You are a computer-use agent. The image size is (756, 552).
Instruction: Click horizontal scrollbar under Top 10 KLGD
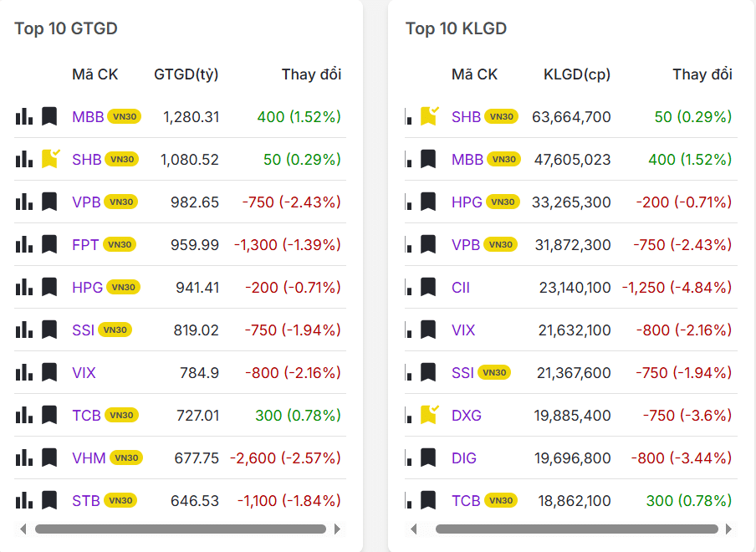[576, 529]
